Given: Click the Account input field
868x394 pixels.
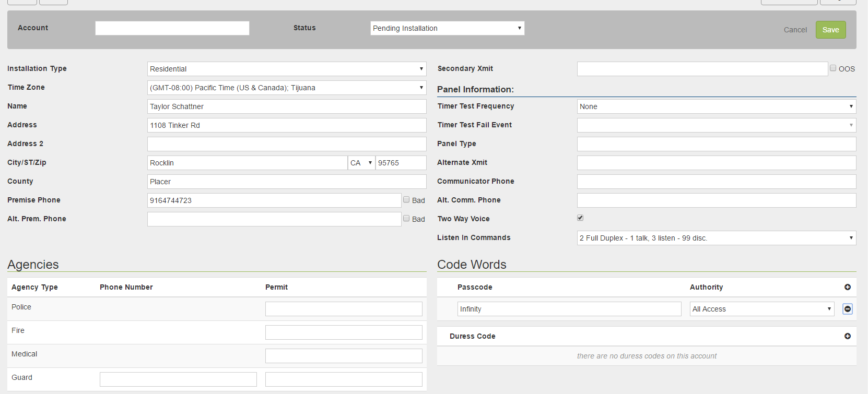Looking at the screenshot, I should [x=172, y=28].
